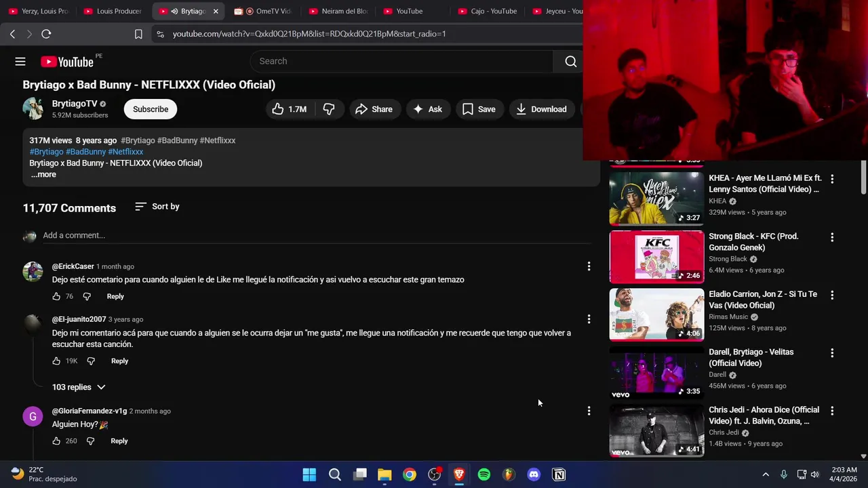
Task: Switch to the Louis Producer browser tab
Action: pos(113,11)
